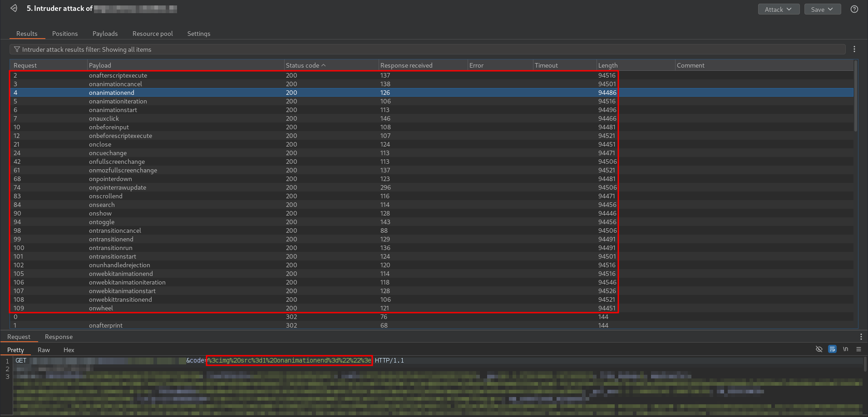Open the request/response panel three-dot menu
The width and height of the screenshot is (868, 417).
tap(861, 337)
